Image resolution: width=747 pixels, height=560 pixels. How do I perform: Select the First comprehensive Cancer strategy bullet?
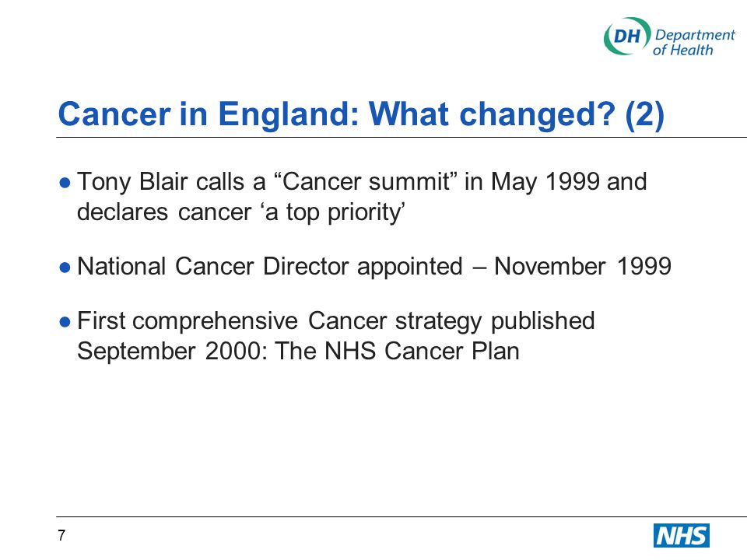pos(327,336)
